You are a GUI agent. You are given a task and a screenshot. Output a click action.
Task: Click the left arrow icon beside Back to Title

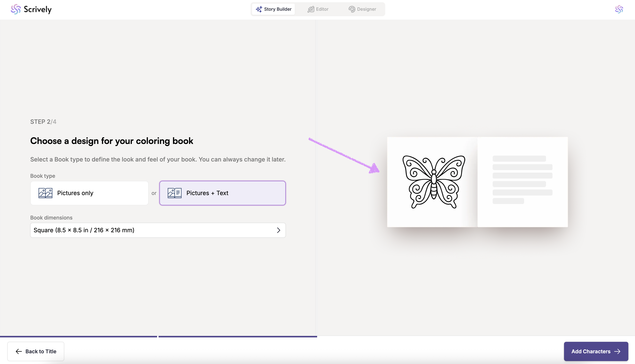(x=19, y=351)
